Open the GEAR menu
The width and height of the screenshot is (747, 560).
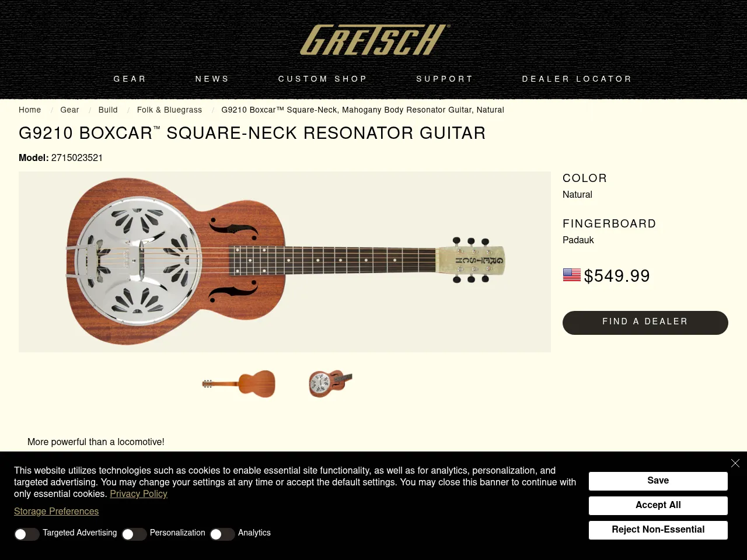130,79
